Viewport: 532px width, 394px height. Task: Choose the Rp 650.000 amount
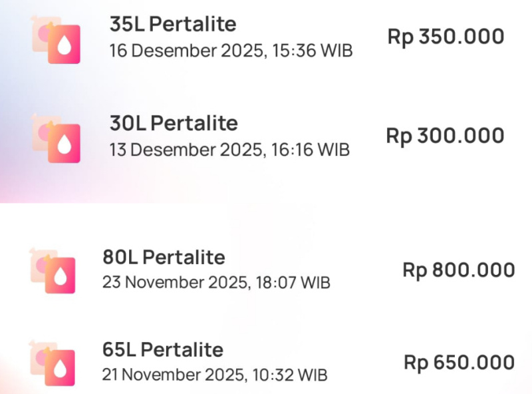pos(459,363)
